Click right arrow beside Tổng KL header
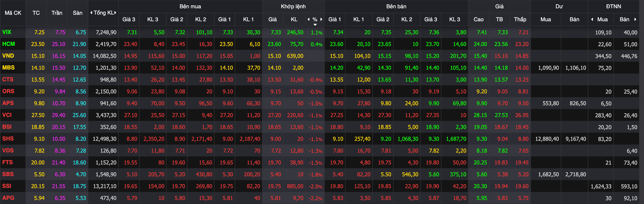Screen dimensions: 644x204 [x=115, y=13]
